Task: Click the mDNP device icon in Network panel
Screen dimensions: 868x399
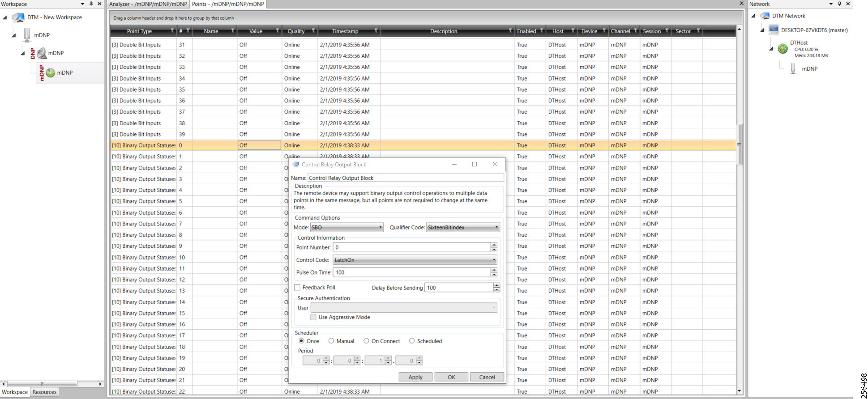Action: pyautogui.click(x=793, y=68)
